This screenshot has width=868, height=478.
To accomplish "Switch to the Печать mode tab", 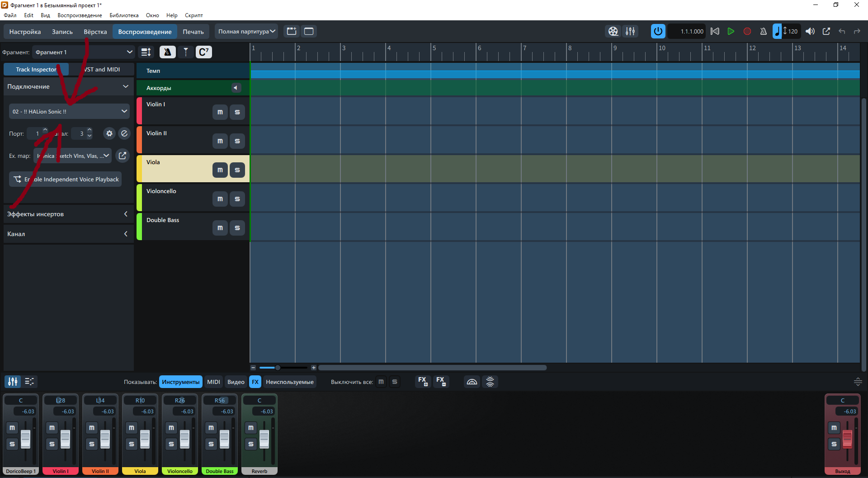I will pyautogui.click(x=193, y=32).
